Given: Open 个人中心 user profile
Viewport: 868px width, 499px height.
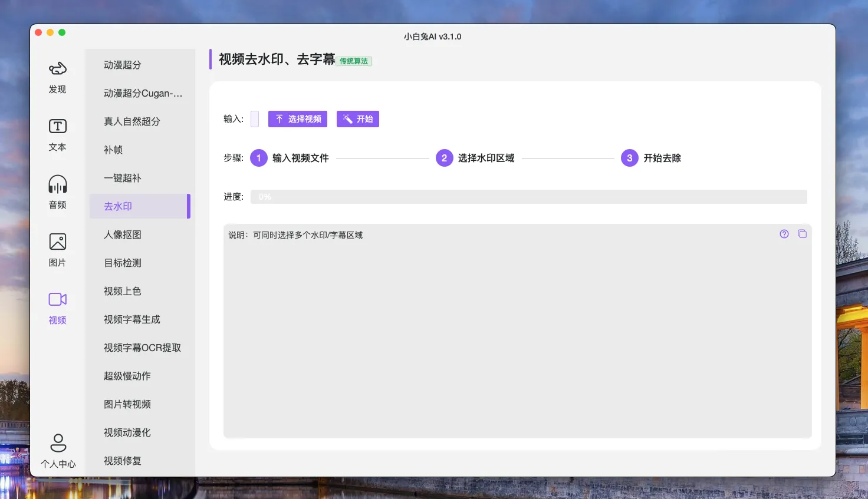Looking at the screenshot, I should 58,451.
